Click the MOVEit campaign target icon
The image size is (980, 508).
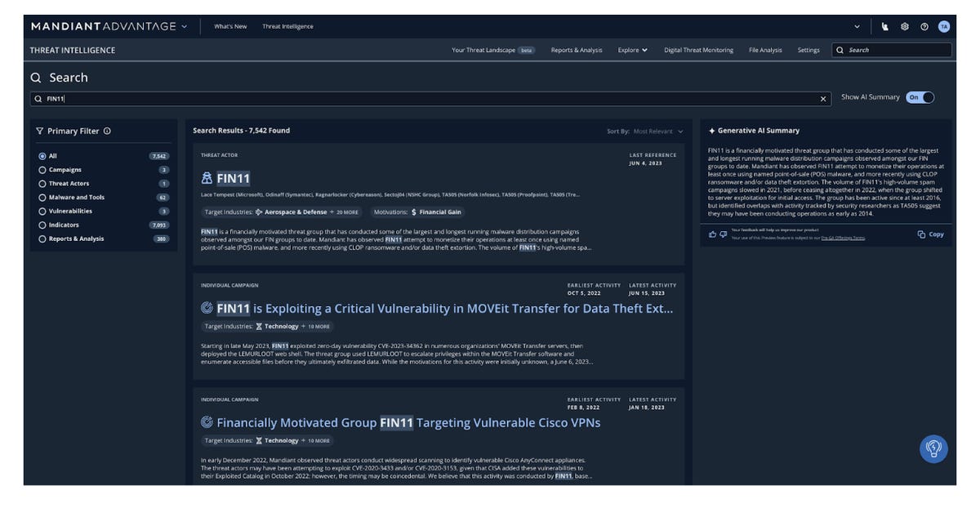click(207, 309)
